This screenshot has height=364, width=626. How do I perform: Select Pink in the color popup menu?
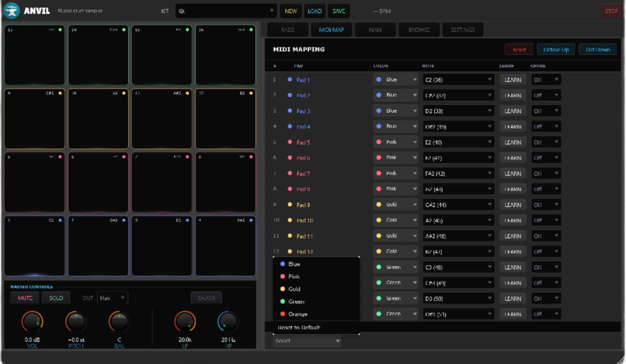click(316, 276)
